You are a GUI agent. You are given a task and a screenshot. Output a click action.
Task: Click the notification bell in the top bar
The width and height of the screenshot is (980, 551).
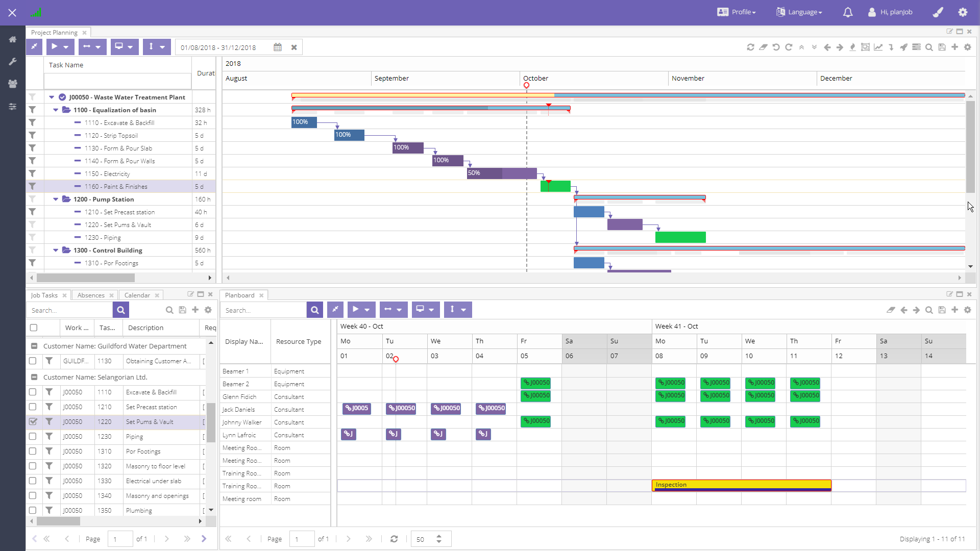point(847,12)
